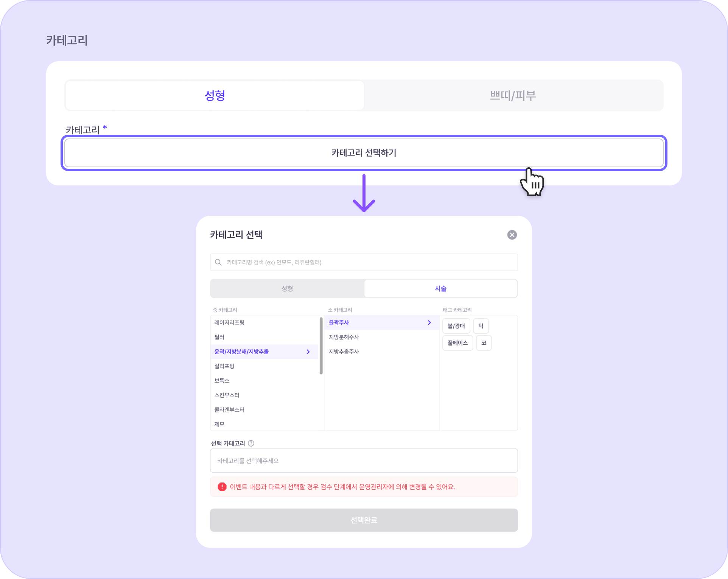The image size is (728, 579).
Task: Open the 카테고리 선택하기 button
Action: coord(364,153)
